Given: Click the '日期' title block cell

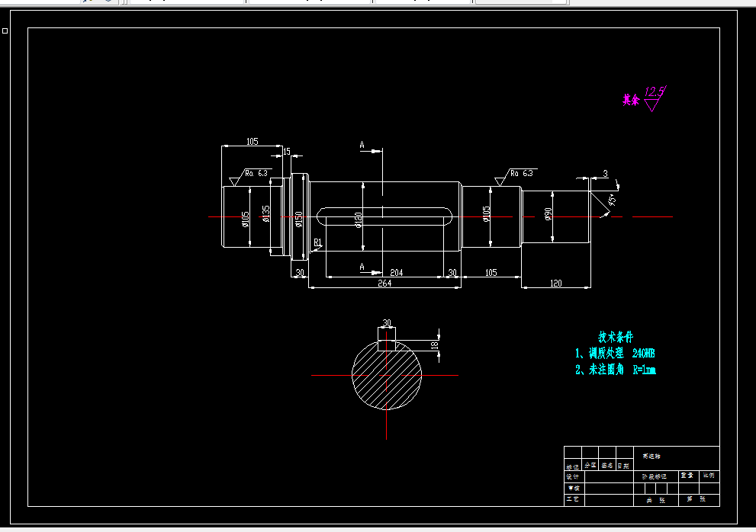Looking at the screenshot, I should coord(623,466).
